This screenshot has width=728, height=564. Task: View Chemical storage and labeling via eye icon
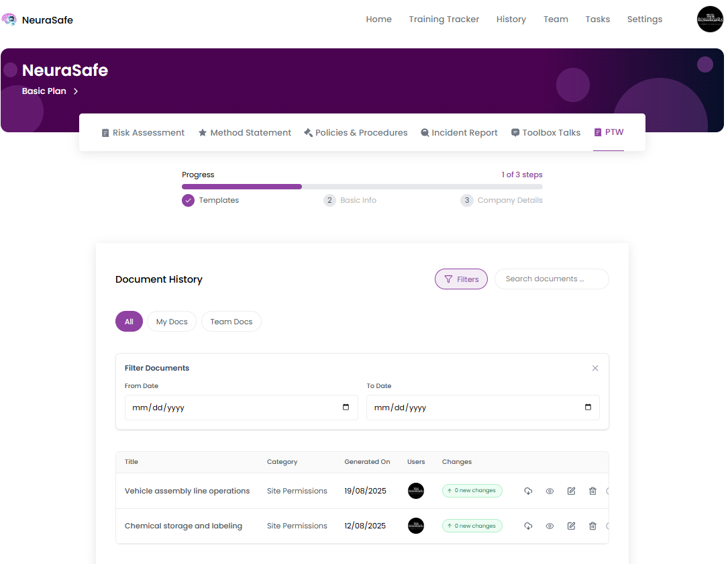pyautogui.click(x=550, y=526)
